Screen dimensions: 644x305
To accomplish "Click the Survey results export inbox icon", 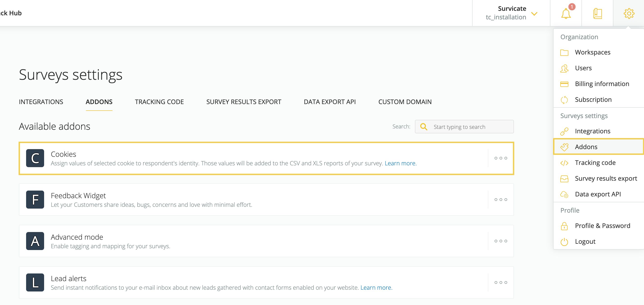I will (x=564, y=179).
